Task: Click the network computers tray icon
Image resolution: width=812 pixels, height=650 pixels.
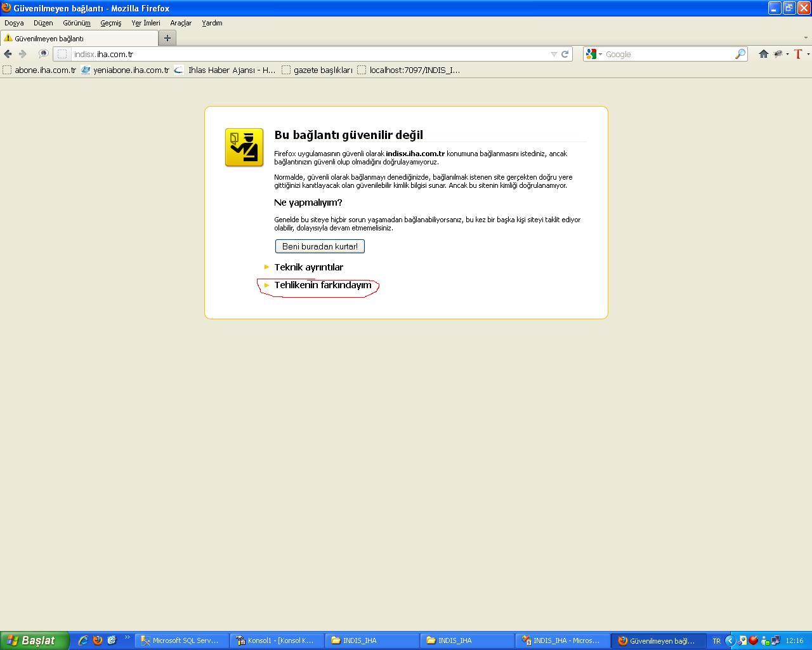Action: (x=775, y=640)
